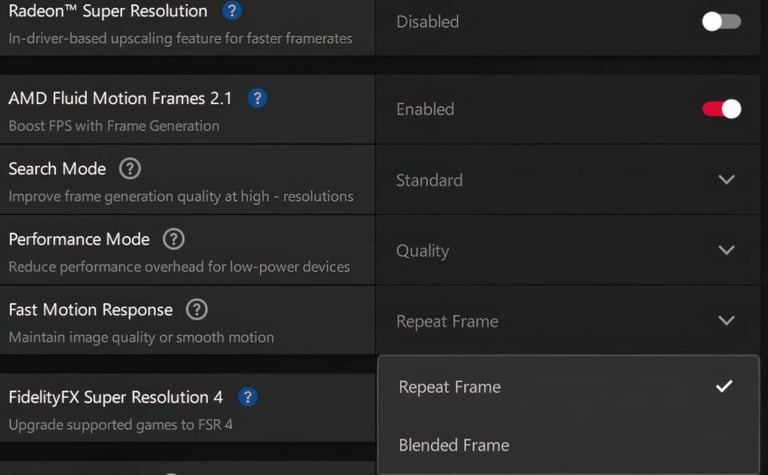
Task: Click the Performance Mode question mark icon
Action: (x=174, y=239)
